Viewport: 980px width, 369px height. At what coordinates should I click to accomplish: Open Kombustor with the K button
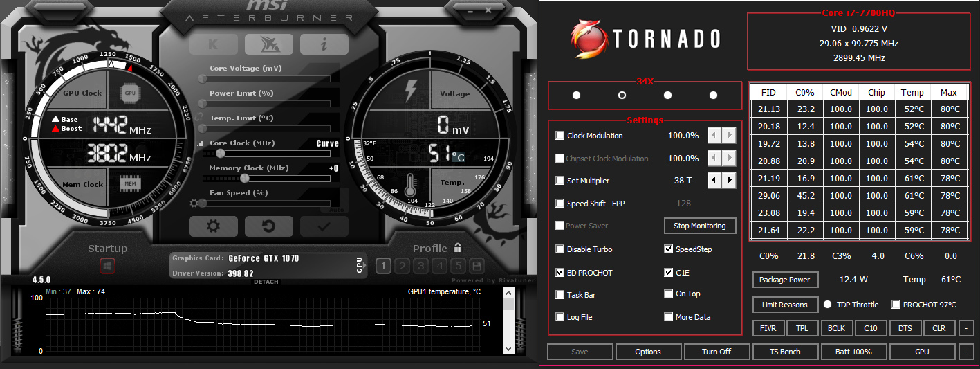coord(213,44)
